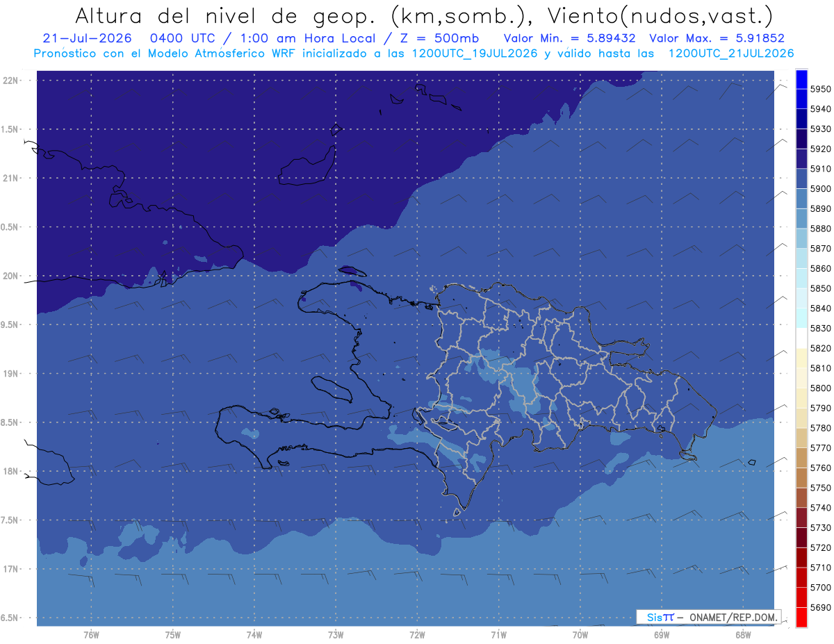Click the 5760 value on the color scale
The image size is (834, 644).
click(820, 468)
